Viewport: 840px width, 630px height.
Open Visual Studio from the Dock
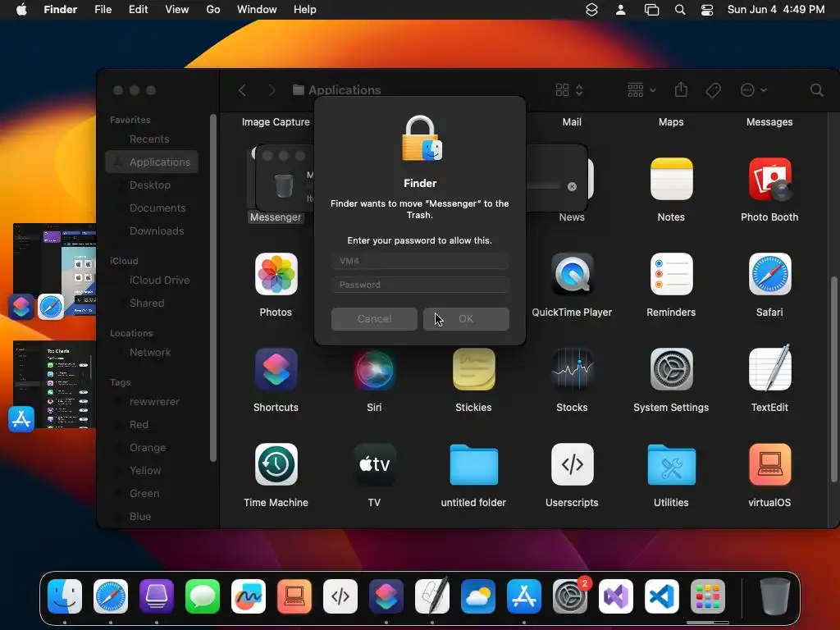coord(616,596)
